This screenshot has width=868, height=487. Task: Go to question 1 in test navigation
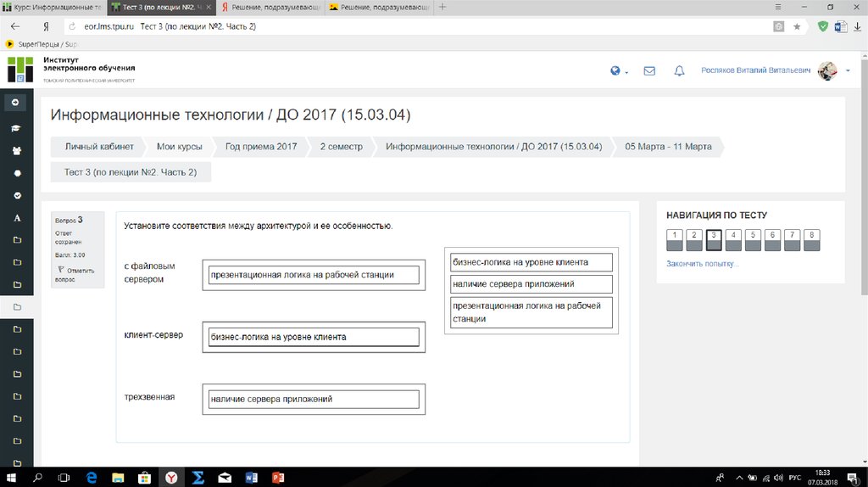pyautogui.click(x=674, y=240)
